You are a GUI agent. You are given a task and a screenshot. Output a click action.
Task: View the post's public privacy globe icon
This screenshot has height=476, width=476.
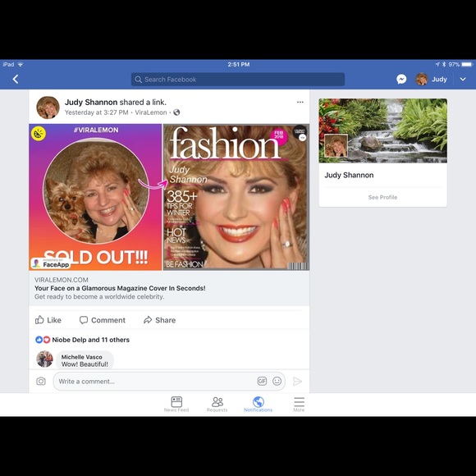(176, 112)
